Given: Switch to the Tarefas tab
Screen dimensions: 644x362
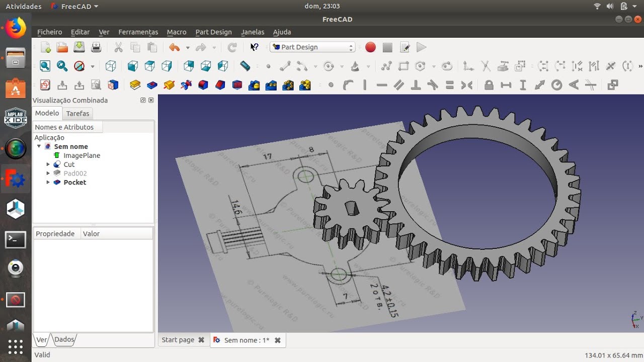Looking at the screenshot, I should click(77, 114).
